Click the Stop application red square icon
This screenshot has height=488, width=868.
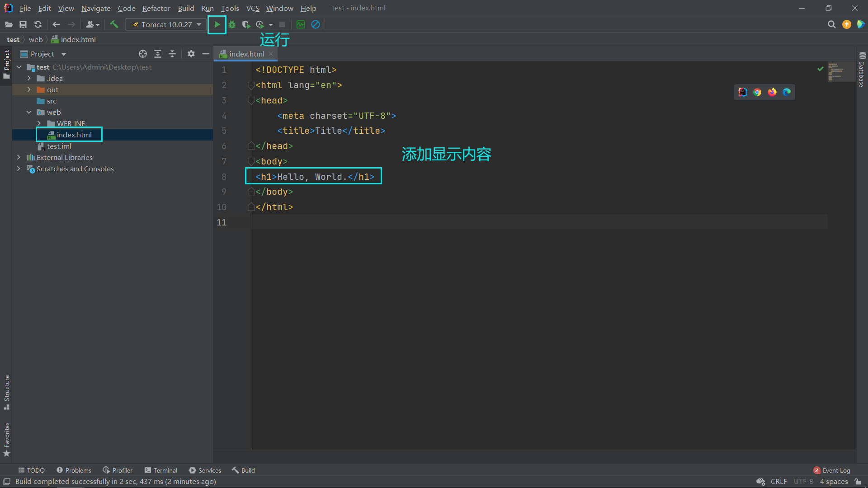click(283, 24)
